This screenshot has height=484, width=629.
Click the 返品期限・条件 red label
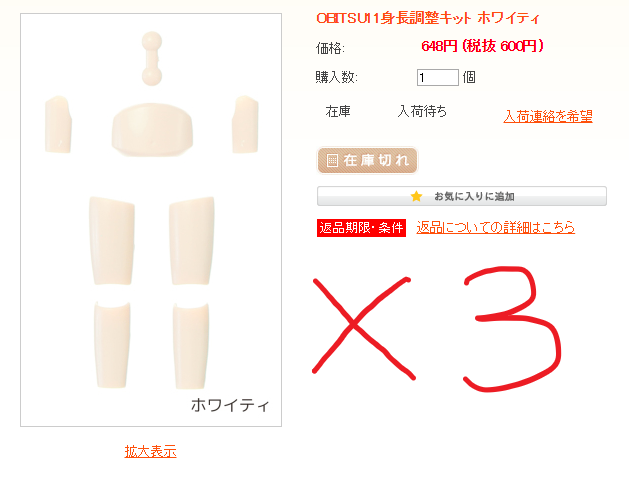361,228
